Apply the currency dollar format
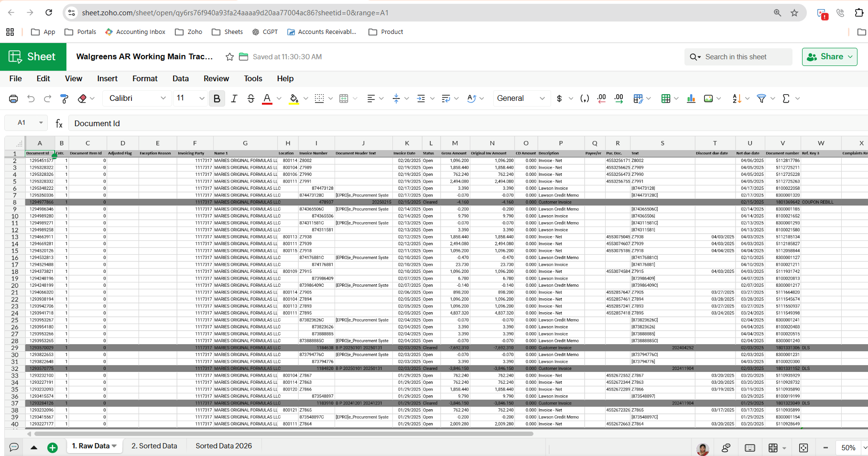 [559, 98]
